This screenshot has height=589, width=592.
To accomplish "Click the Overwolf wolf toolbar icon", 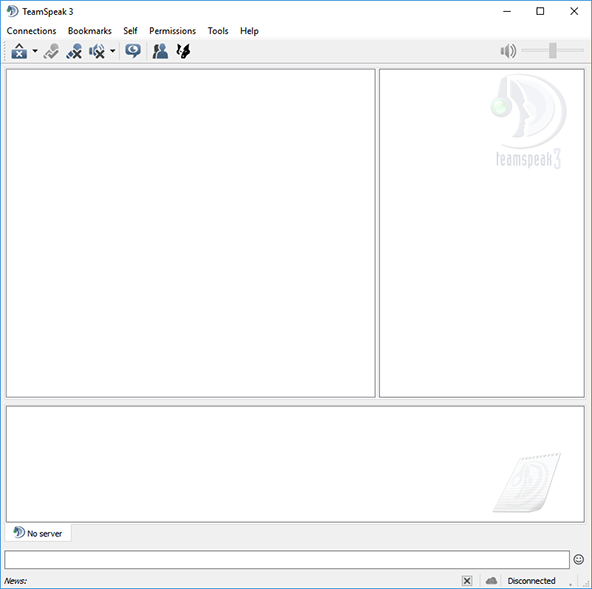I will click(183, 51).
